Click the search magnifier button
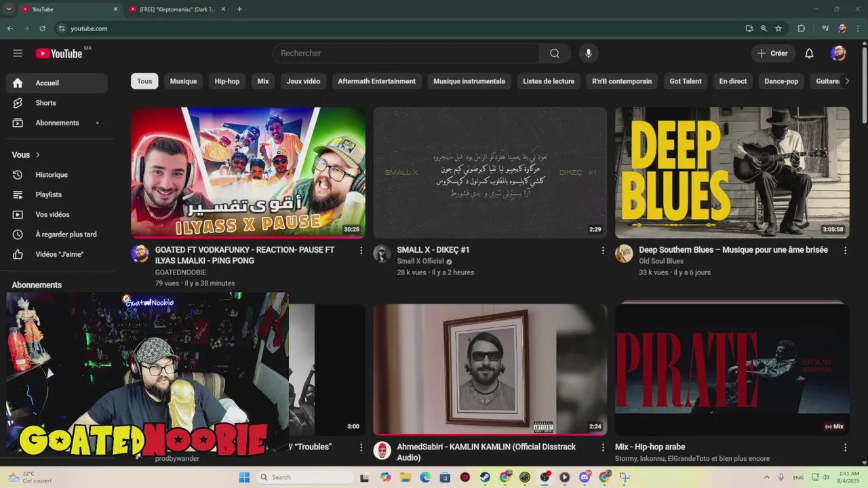Screen dimensions: 868x488 coord(555,54)
